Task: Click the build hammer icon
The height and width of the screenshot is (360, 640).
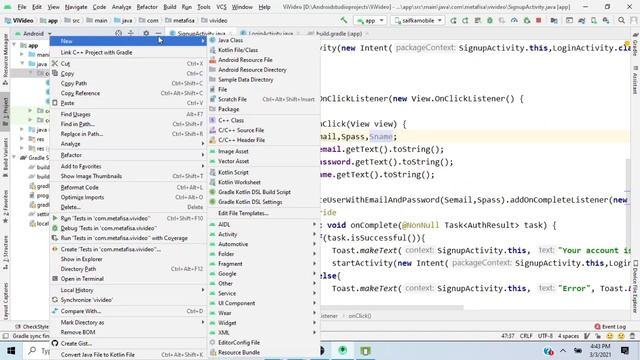Action: [x=344, y=20]
